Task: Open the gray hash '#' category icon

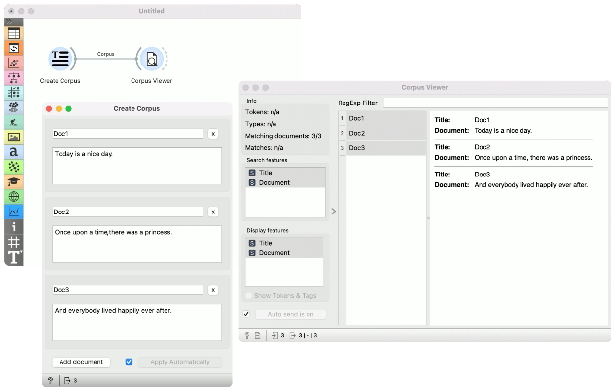Action: pos(14,242)
